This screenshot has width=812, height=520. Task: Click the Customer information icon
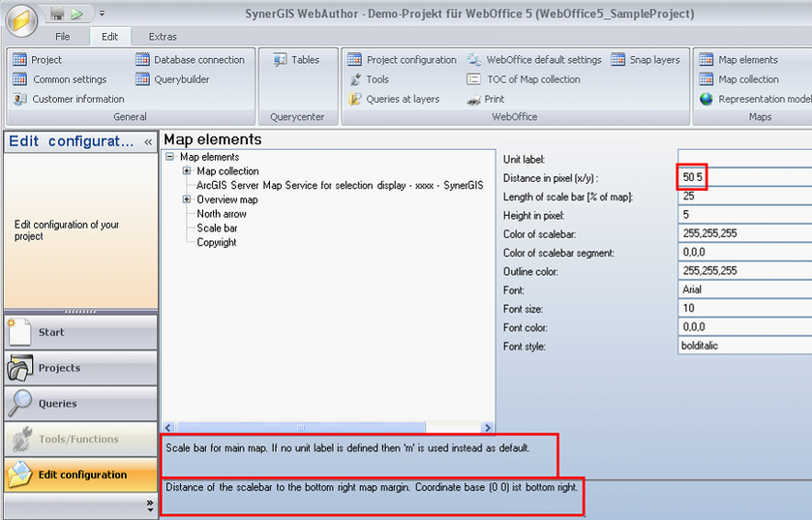point(19,99)
